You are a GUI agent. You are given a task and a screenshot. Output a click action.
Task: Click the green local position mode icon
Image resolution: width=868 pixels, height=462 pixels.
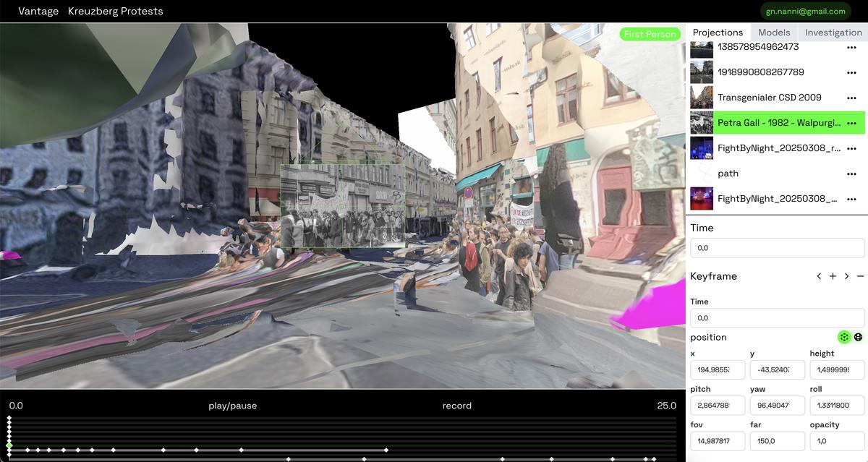tap(844, 337)
